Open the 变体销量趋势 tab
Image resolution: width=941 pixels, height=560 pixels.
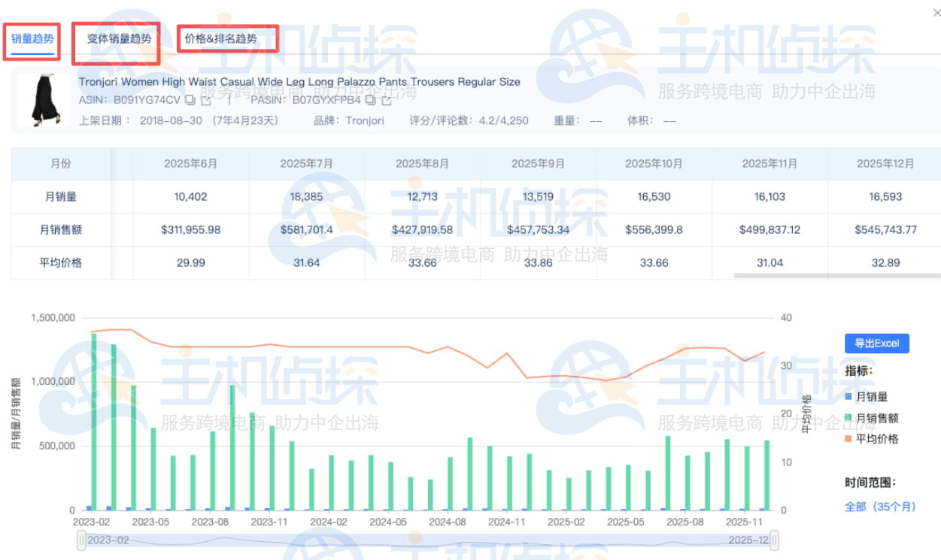(x=119, y=39)
